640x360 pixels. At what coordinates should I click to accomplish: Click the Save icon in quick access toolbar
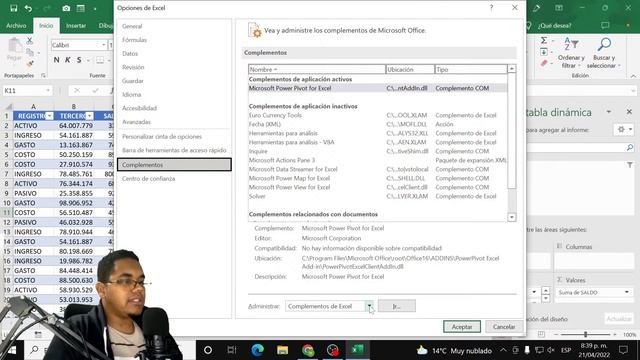(13, 8)
